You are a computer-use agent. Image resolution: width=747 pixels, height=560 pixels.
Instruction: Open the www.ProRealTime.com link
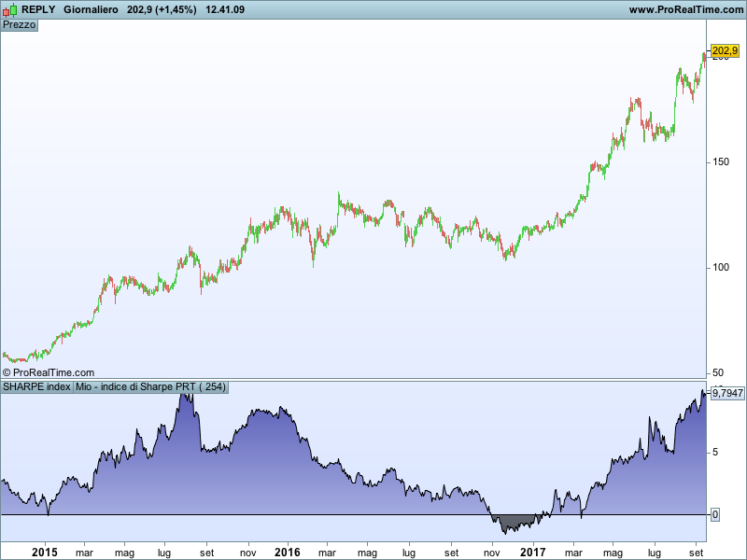pyautogui.click(x=686, y=9)
